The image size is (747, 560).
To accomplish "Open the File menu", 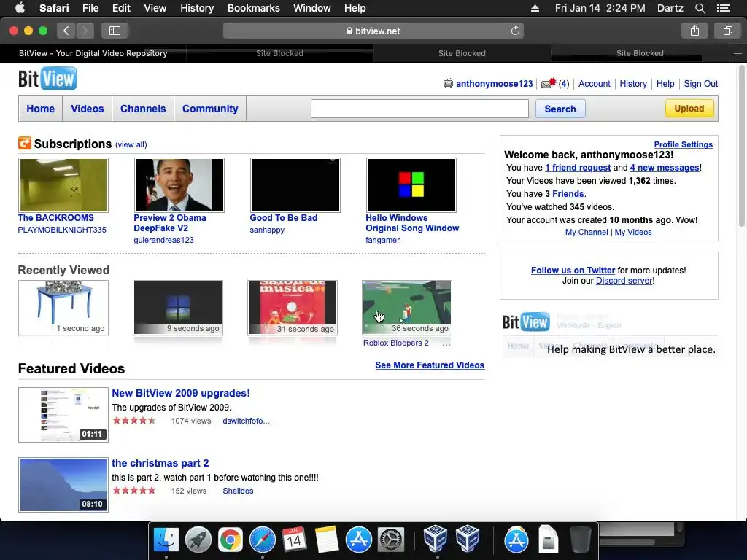I will [x=90, y=8].
